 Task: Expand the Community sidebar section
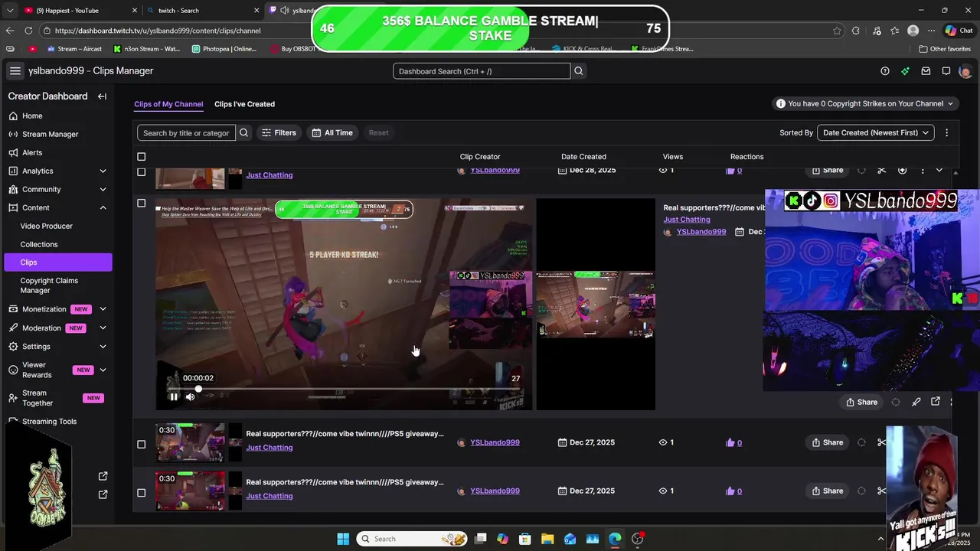(103, 189)
